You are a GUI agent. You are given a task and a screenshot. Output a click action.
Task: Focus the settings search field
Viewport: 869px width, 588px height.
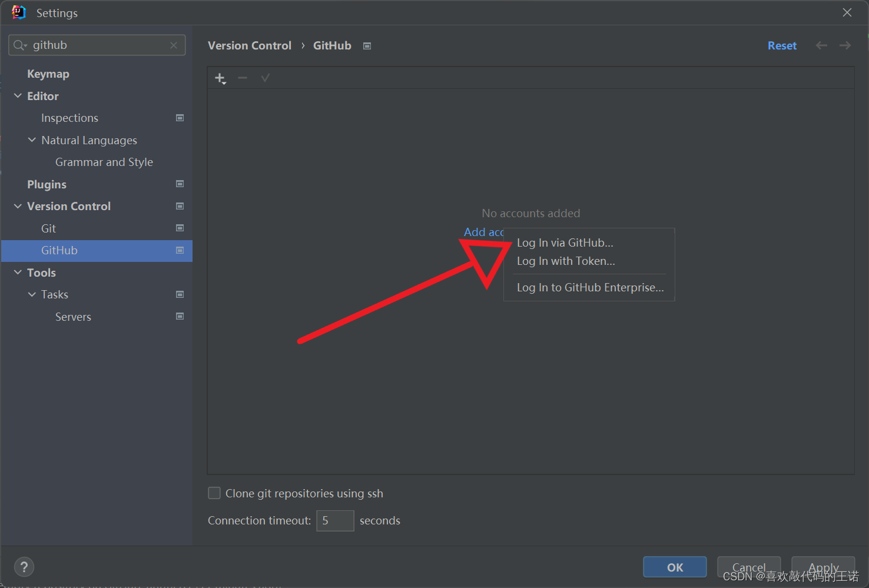click(97, 45)
